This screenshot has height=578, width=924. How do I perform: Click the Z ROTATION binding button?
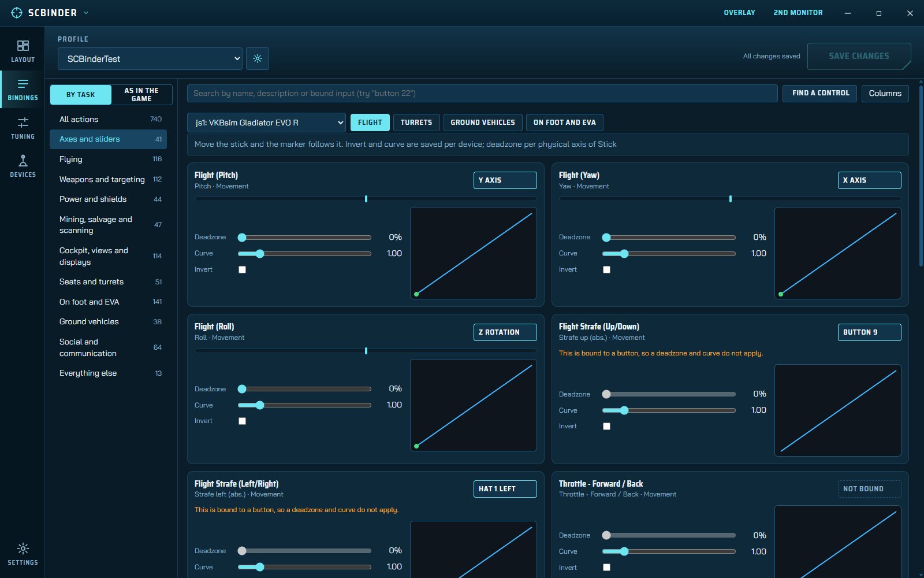pyautogui.click(x=505, y=332)
